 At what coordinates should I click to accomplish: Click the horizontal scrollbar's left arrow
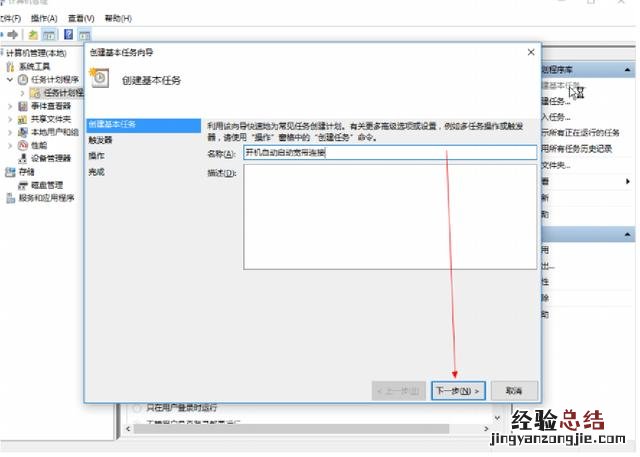[128, 429]
